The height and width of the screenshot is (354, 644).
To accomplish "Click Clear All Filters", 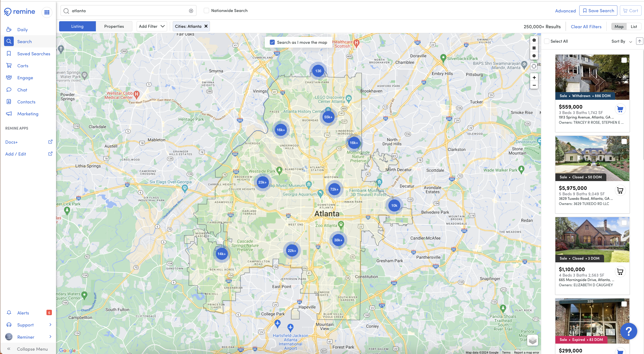I will pyautogui.click(x=586, y=27).
